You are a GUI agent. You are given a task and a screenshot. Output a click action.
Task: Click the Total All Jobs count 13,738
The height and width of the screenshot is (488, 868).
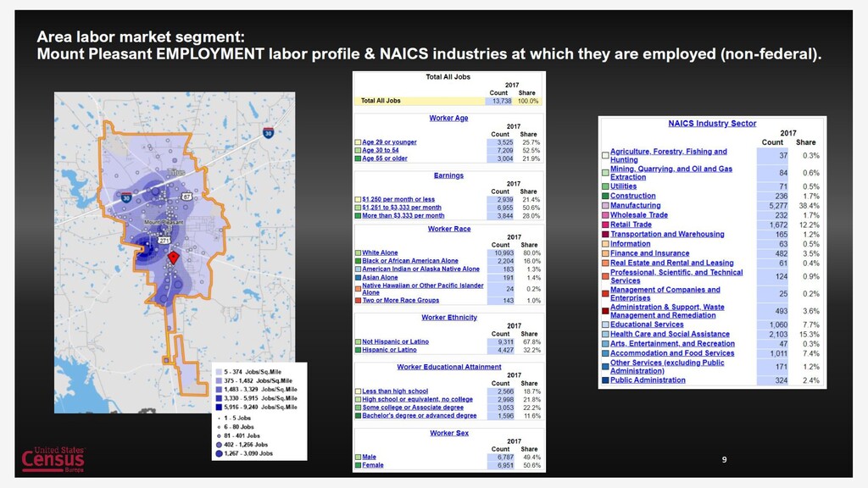502,101
